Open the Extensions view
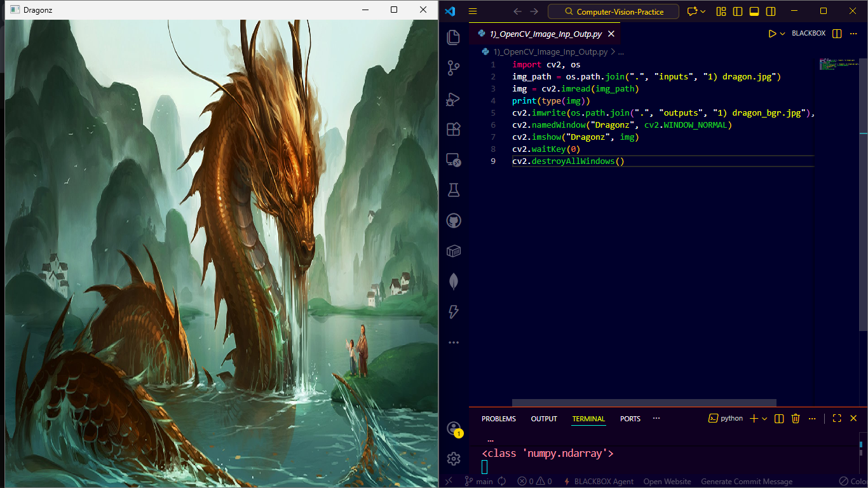The height and width of the screenshot is (488, 868). click(x=453, y=129)
